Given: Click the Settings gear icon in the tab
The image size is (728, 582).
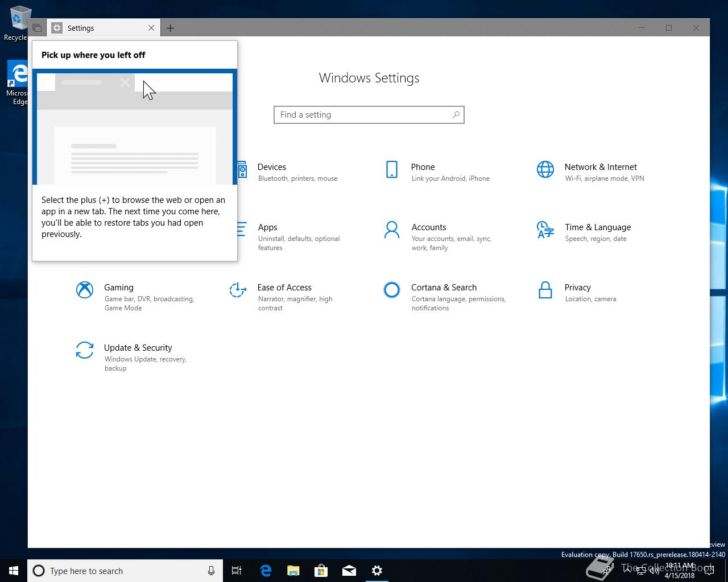Looking at the screenshot, I should (57, 28).
